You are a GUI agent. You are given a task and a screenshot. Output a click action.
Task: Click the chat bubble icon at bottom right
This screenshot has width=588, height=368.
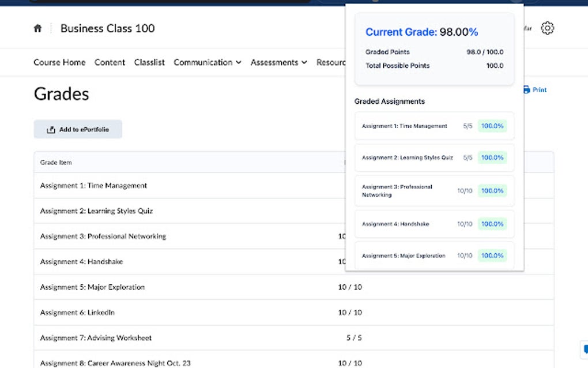click(x=585, y=348)
